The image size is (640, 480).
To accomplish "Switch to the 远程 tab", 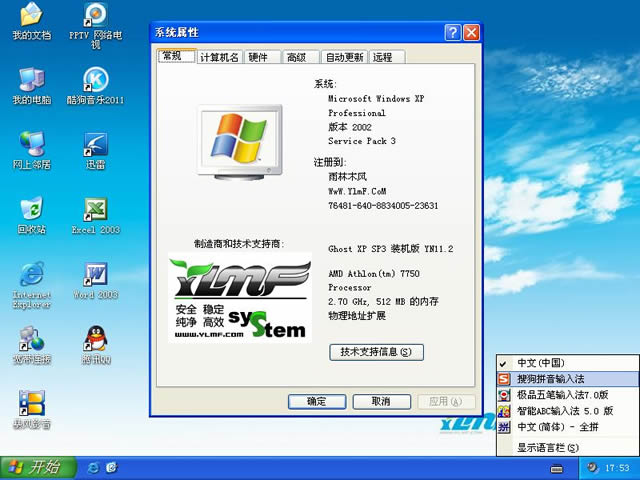I will tap(387, 57).
